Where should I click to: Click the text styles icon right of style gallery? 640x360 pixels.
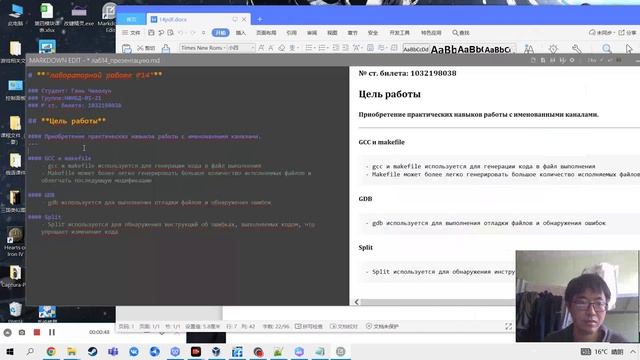(529, 49)
